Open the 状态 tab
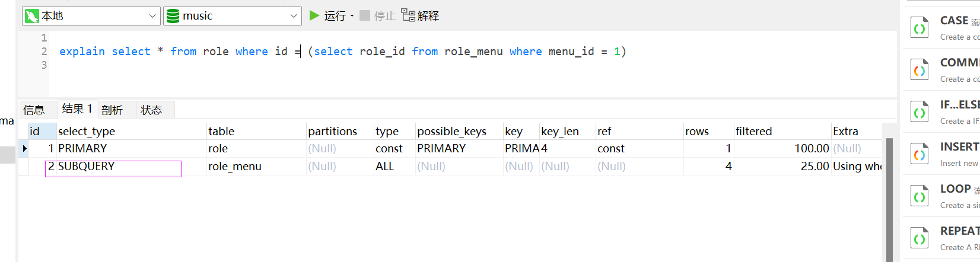 pyautogui.click(x=151, y=110)
